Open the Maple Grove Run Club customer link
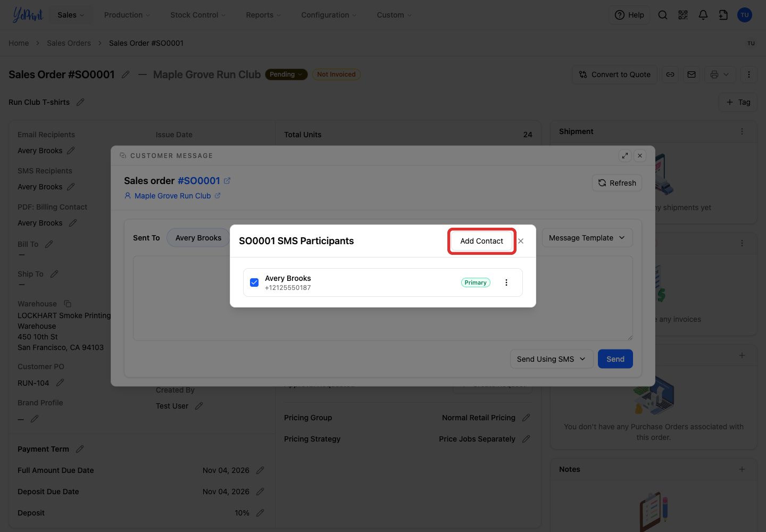Screen dimensions: 766x532 (172, 196)
